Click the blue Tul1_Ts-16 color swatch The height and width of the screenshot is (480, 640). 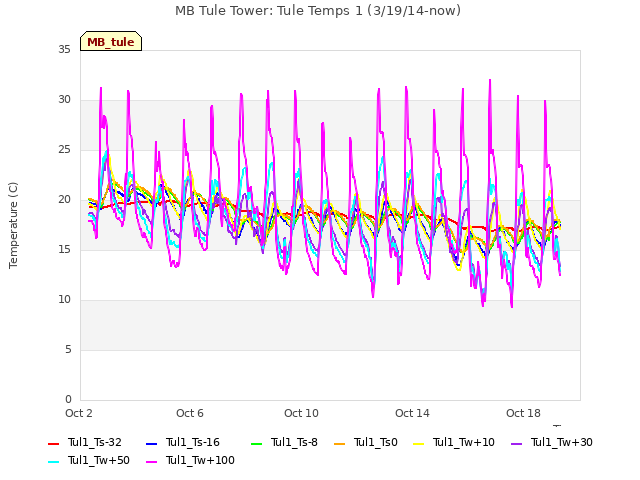[151, 444]
